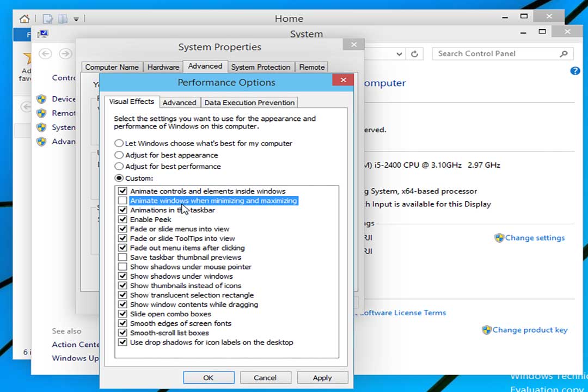Image resolution: width=588 pixels, height=392 pixels.
Task: Click the shield icon next to System protection link
Action: [x=41, y=127]
